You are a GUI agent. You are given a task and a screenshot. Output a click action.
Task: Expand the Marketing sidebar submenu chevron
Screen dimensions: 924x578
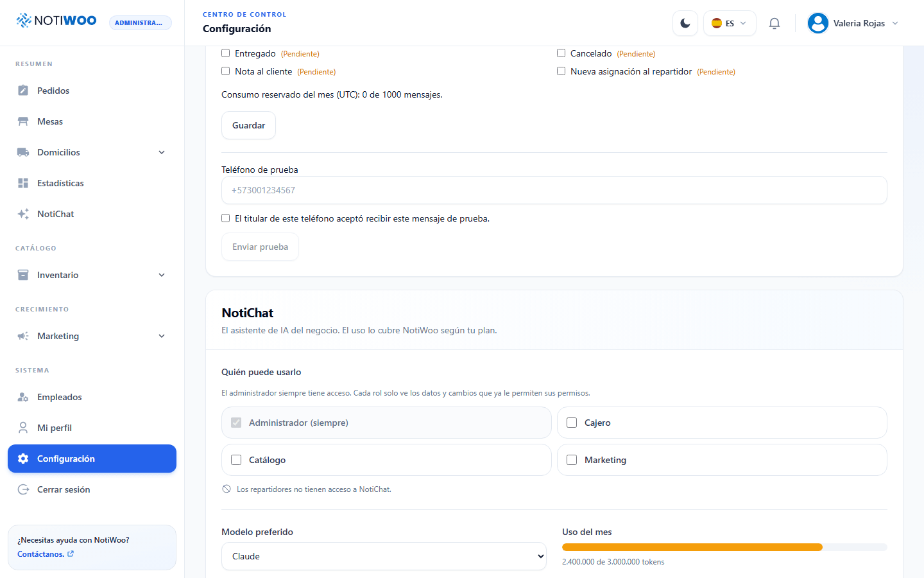162,336
